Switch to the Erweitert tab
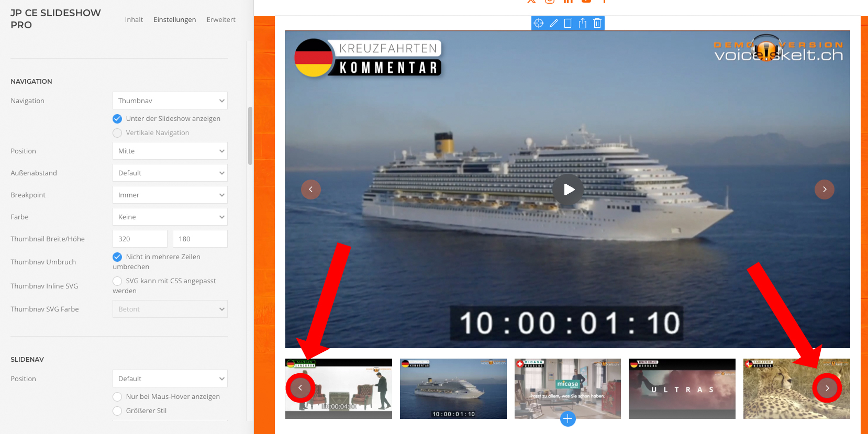This screenshot has height=434, width=868. (221, 19)
